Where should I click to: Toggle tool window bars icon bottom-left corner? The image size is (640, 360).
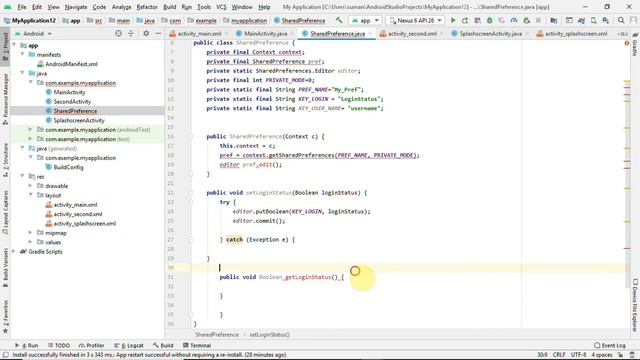point(5,355)
